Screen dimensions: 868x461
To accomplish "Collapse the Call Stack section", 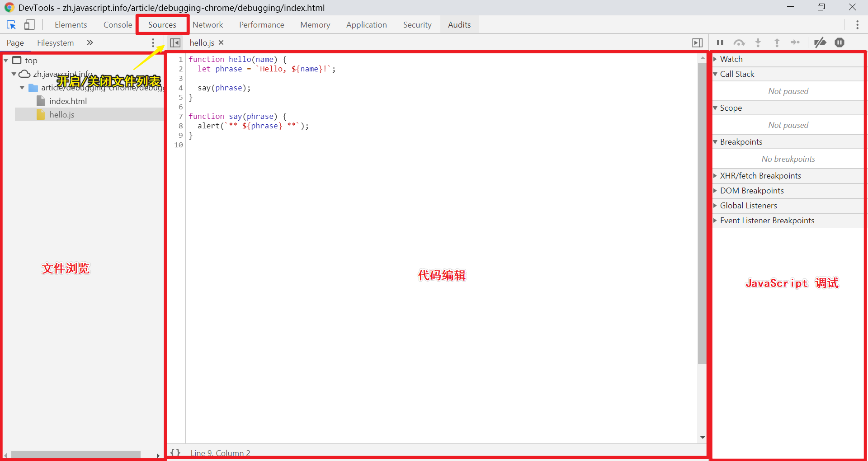I will (788, 74).
